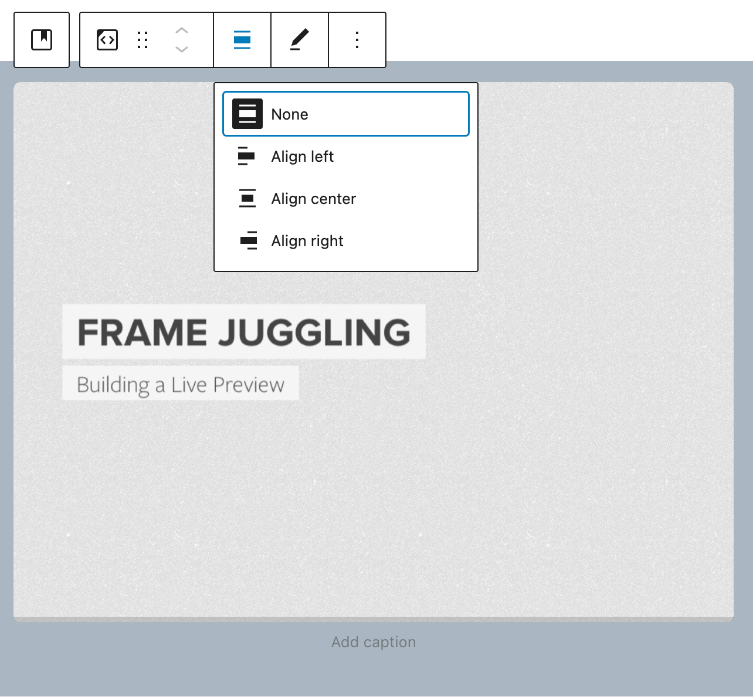This screenshot has width=753, height=700.
Task: Edit URL with pencil icon
Action: tap(300, 40)
